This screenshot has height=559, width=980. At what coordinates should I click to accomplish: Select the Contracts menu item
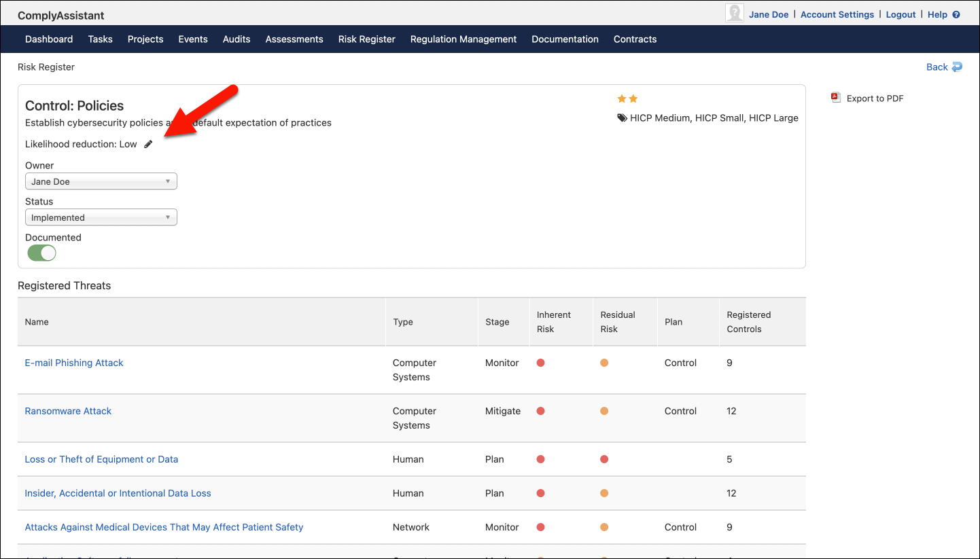635,39
